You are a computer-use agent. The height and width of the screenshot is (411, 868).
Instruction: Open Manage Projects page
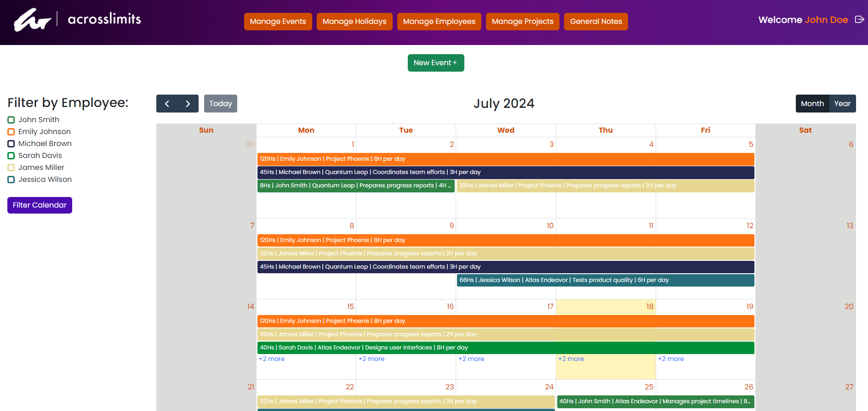coord(523,22)
